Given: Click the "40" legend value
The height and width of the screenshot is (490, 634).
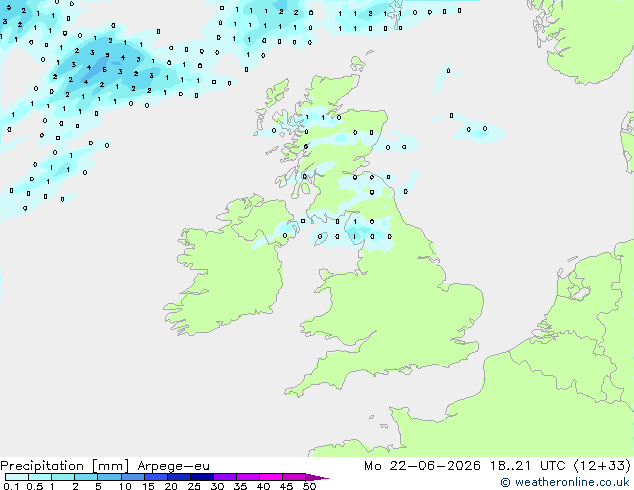Looking at the screenshot, I should 263,486.
